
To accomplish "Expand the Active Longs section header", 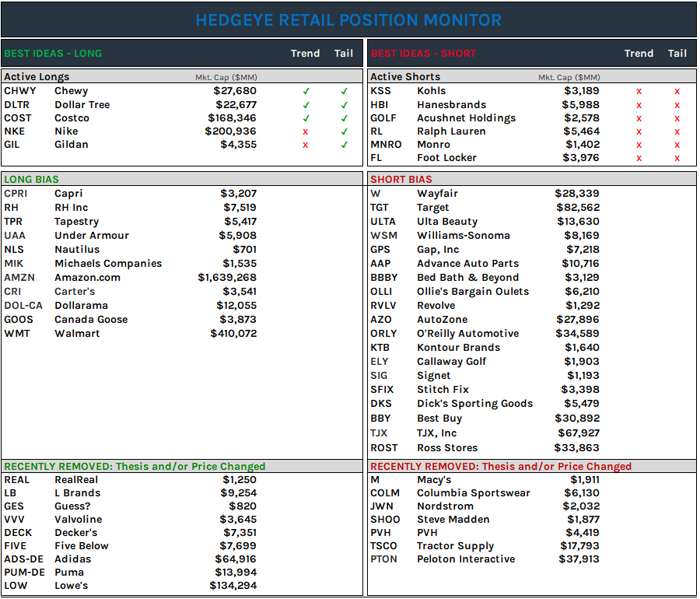I will tap(37, 76).
